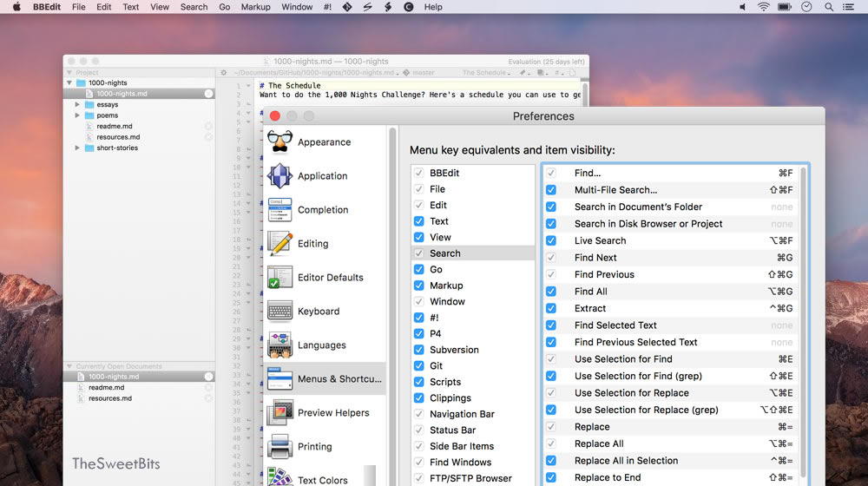This screenshot has height=486, width=868.
Task: Toggle the View menu checkbox
Action: tap(419, 237)
